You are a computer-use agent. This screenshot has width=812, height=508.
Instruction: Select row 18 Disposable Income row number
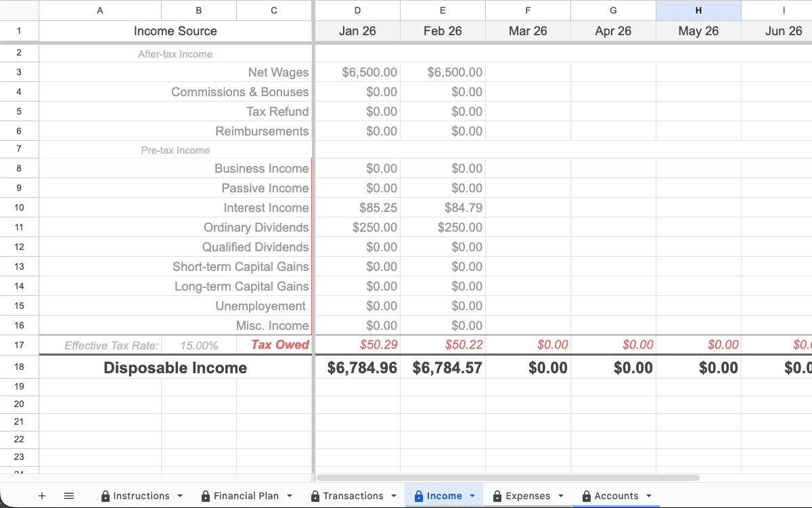[x=19, y=367]
